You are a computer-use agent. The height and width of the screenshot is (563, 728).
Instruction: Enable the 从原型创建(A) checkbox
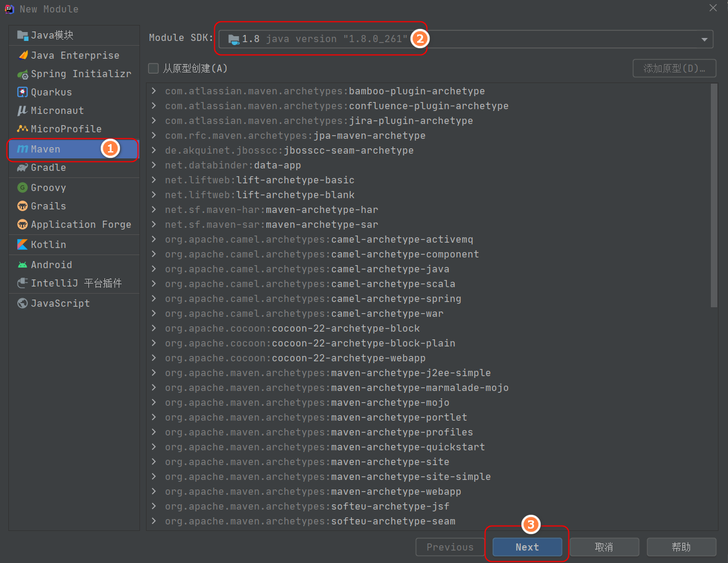pos(154,68)
